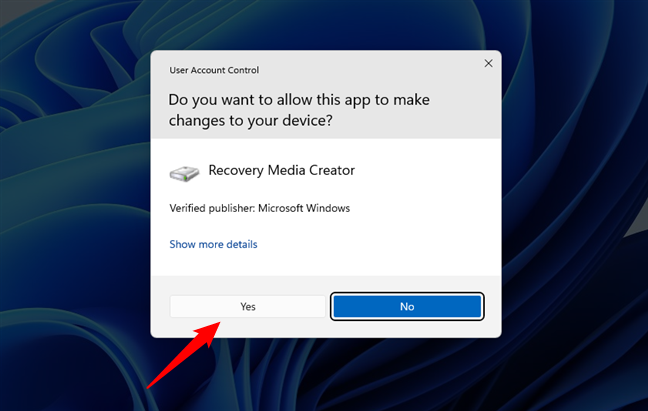
Task: Click the Verified publisher: Microsoft Windows text
Action: point(260,208)
